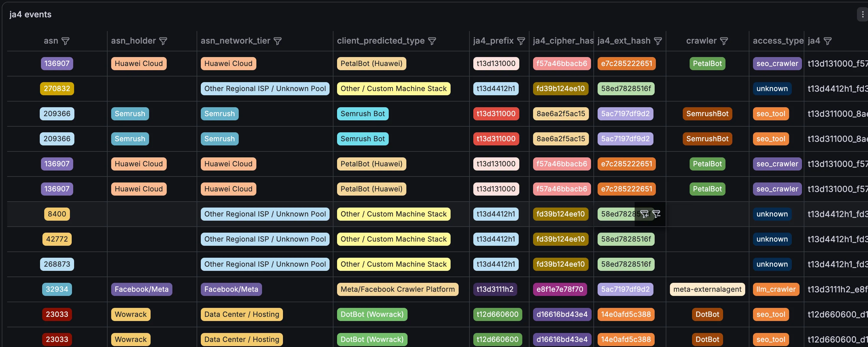Open the ja4 events panel menu
Screen dimensions: 868x347
point(862,15)
